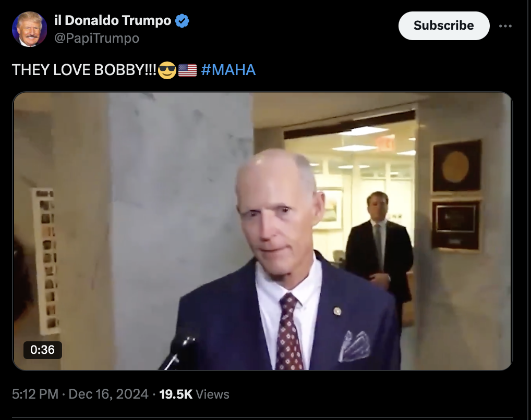Image resolution: width=531 pixels, height=420 pixels.
Task: Open the @PapiTrumpo handle link
Action: pos(97,38)
